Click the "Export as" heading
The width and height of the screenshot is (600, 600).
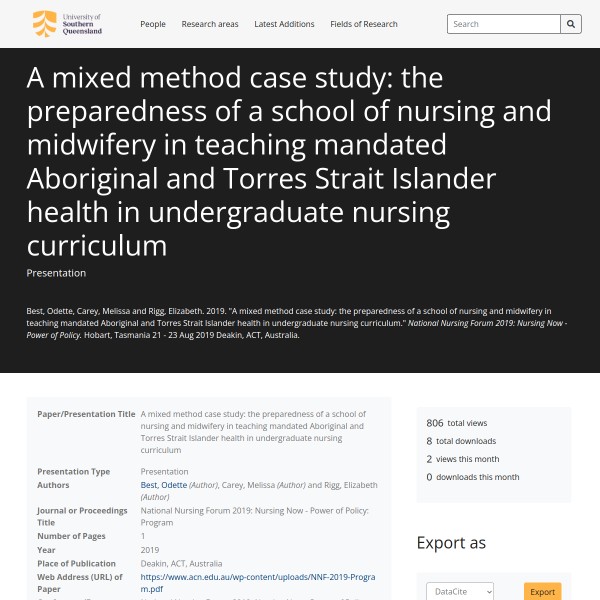coord(451,543)
